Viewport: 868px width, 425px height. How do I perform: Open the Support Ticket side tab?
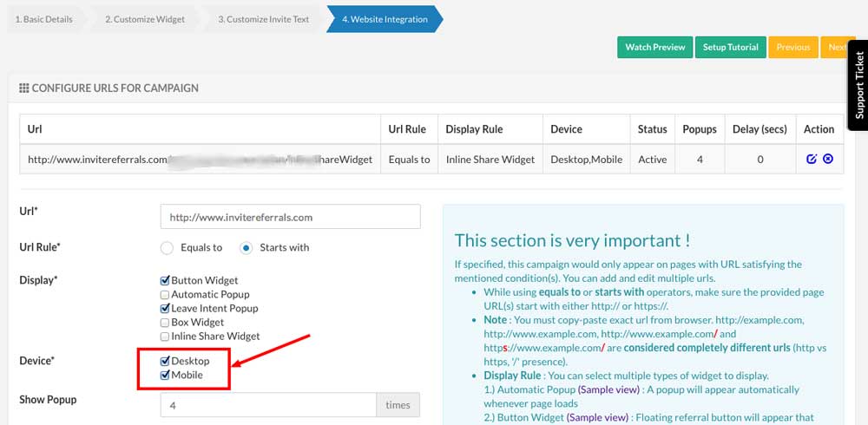coord(858,85)
